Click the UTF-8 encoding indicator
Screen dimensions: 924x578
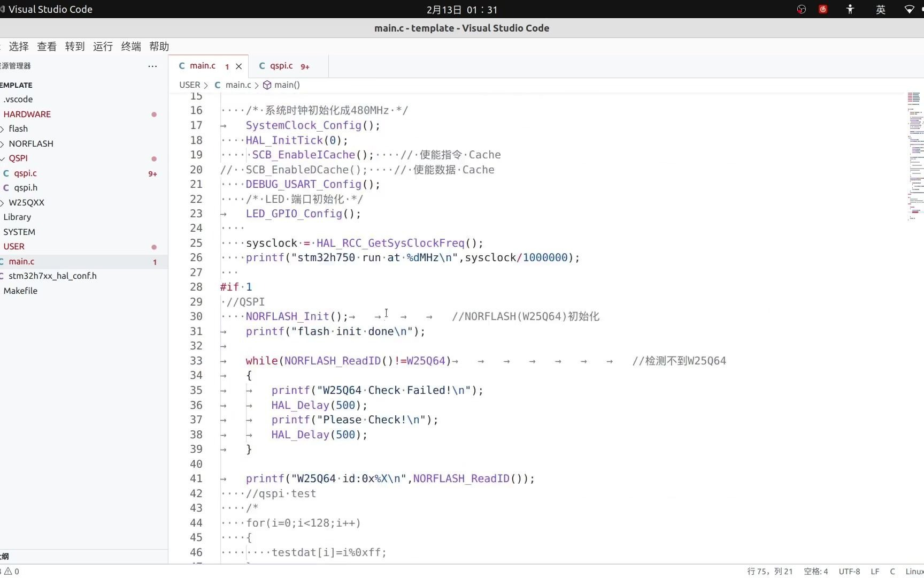[850, 571]
